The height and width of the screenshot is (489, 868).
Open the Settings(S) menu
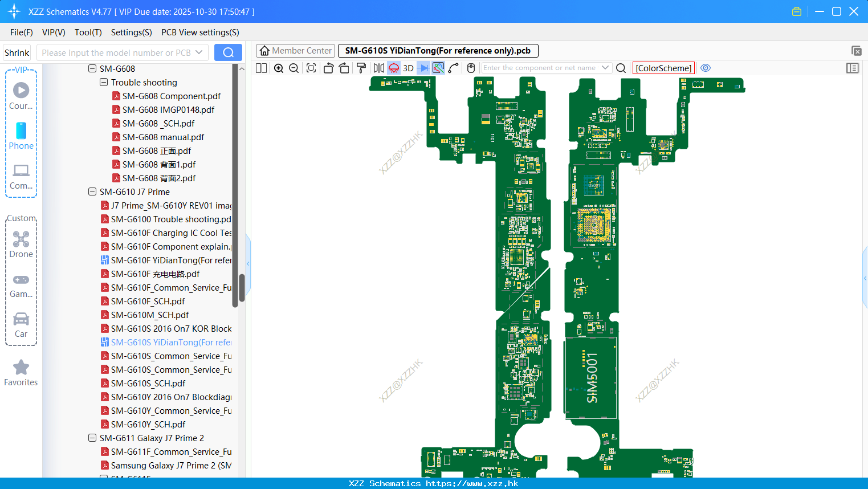(x=132, y=32)
